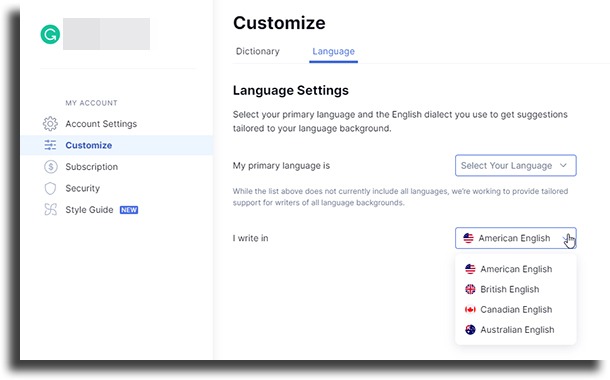Click the Customize page title
The height and width of the screenshot is (380, 610).
click(x=279, y=23)
